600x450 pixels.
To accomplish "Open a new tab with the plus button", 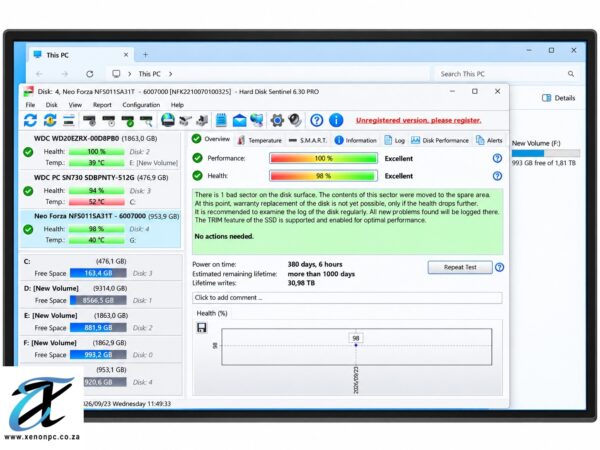I will (x=145, y=55).
